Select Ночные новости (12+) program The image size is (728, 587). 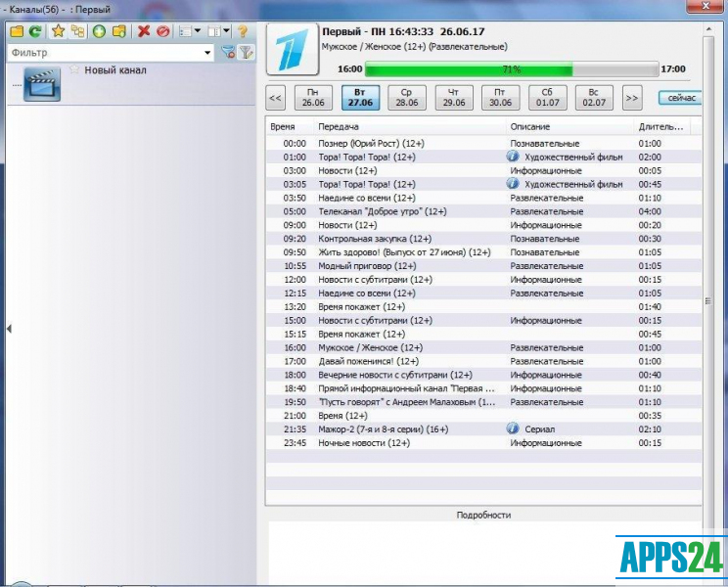click(x=483, y=442)
